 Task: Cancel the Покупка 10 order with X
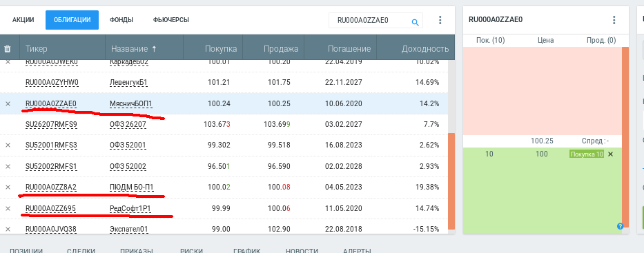tap(610, 154)
